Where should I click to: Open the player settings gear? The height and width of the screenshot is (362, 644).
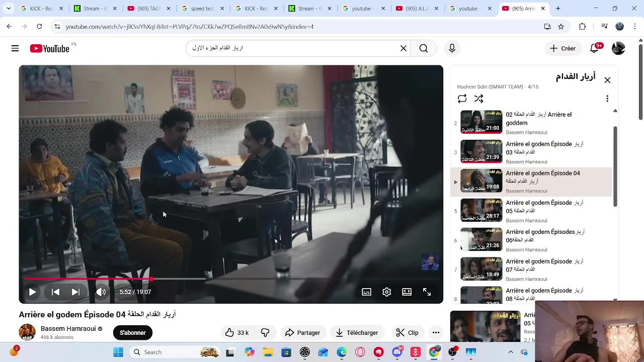click(x=386, y=292)
